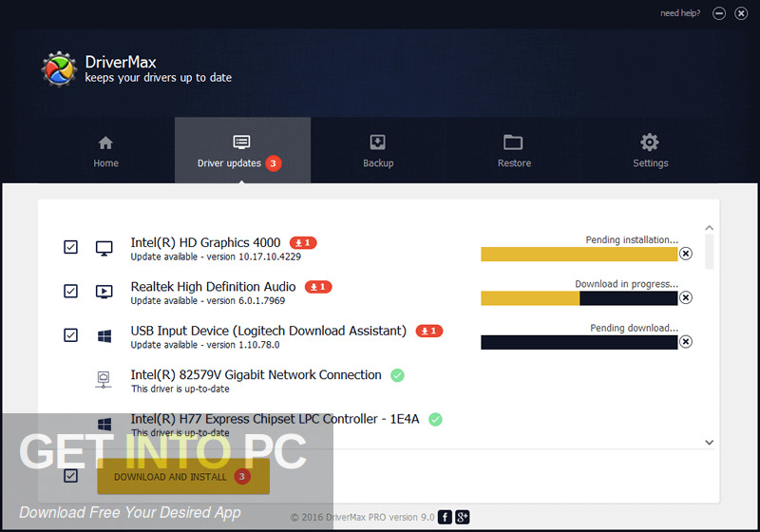Image resolution: width=760 pixels, height=532 pixels.
Task: Click network icon for Intel 82579V Gigabit
Action: [x=104, y=379]
